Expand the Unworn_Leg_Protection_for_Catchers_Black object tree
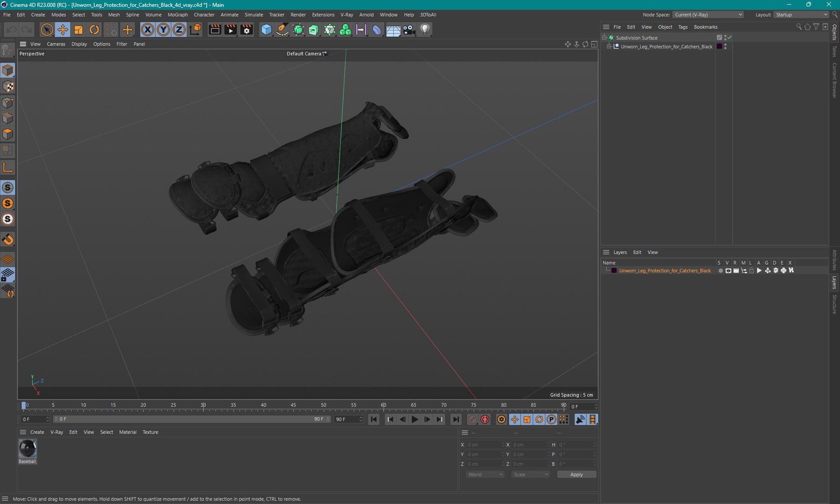This screenshot has width=840, height=504. [x=609, y=47]
